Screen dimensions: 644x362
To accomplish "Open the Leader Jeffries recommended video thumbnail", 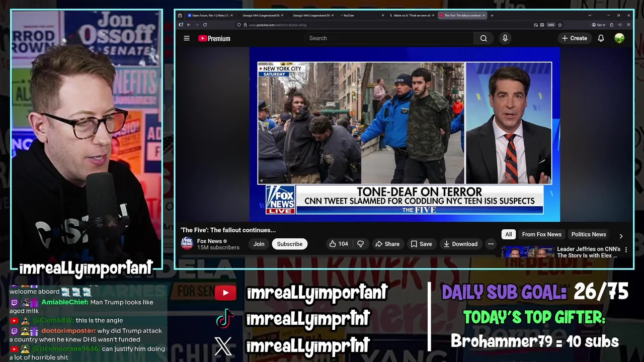I will 527,252.
